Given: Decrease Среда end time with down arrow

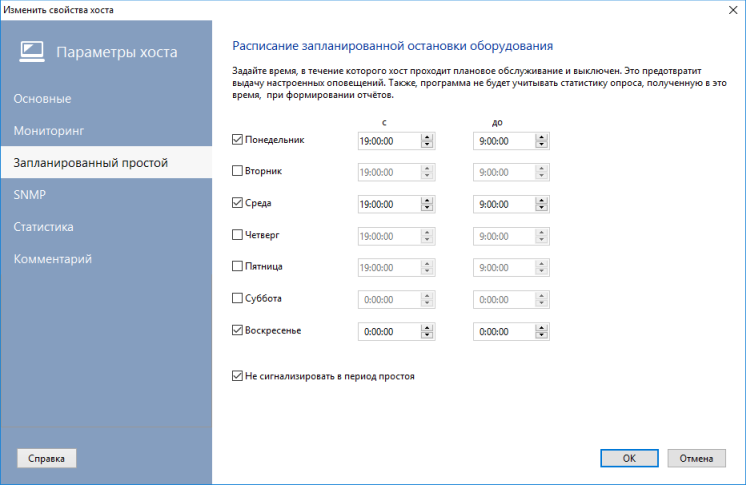Looking at the screenshot, I should (x=541, y=208).
